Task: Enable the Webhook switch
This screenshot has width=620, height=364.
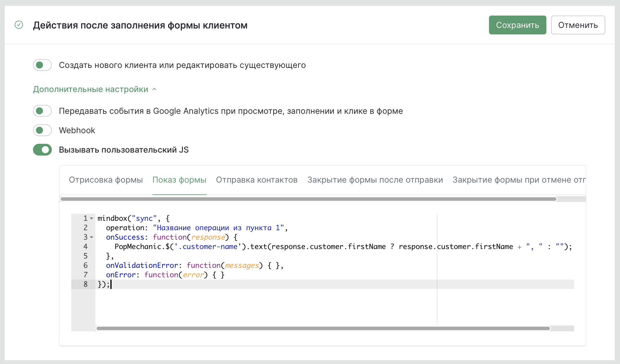Action: pos(42,130)
